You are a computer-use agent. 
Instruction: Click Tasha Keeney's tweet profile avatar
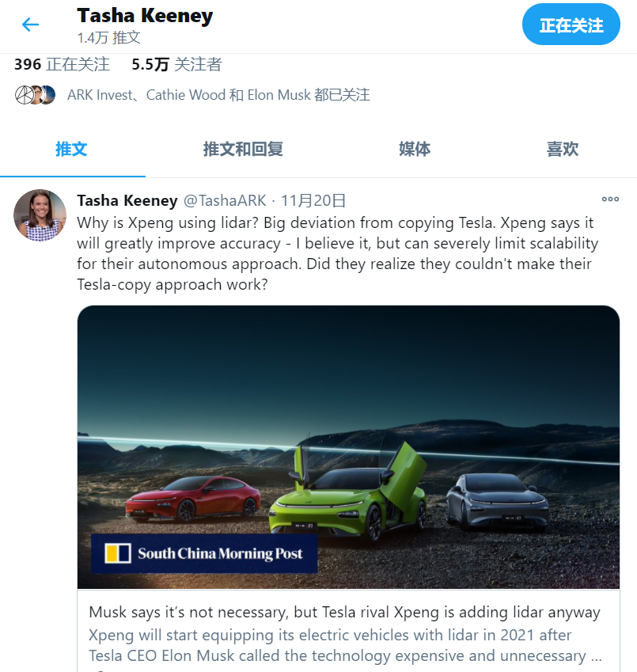(40, 215)
